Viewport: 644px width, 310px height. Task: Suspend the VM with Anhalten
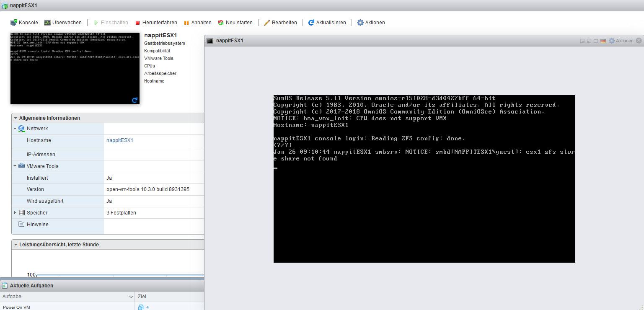pos(198,23)
